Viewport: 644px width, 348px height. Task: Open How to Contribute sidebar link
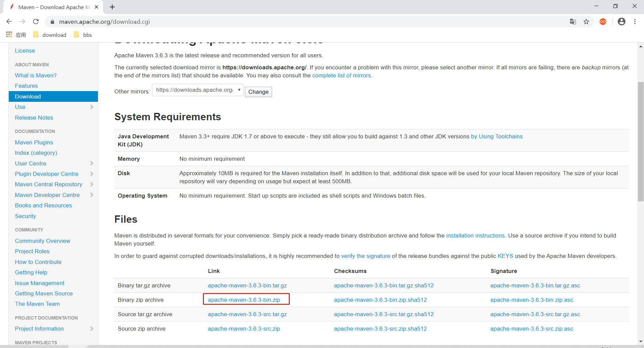tap(38, 262)
